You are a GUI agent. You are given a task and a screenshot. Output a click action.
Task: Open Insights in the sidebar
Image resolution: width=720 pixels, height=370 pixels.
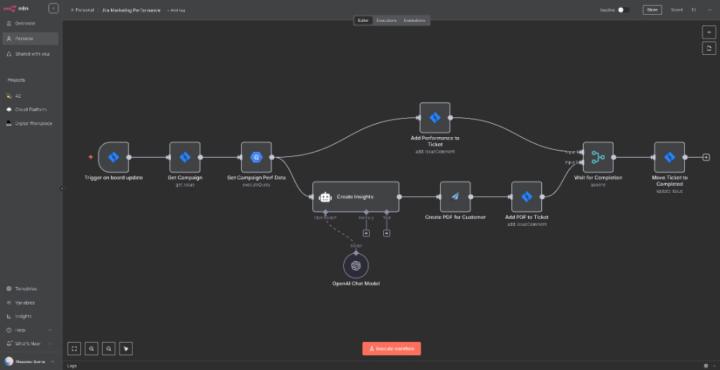click(30, 316)
